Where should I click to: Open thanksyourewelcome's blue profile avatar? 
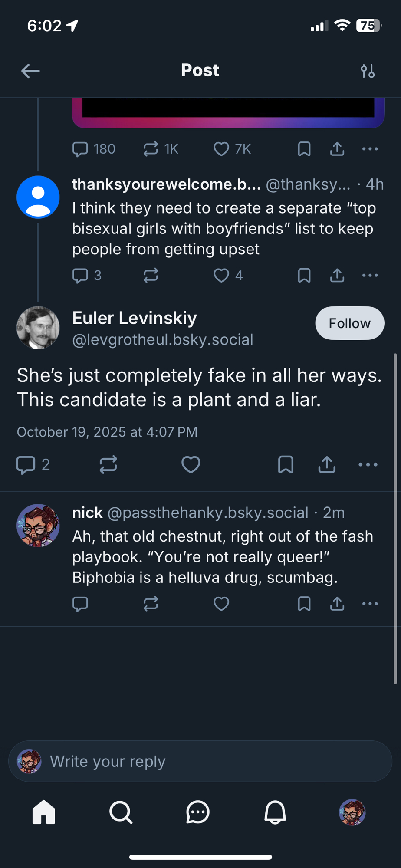[x=38, y=197]
